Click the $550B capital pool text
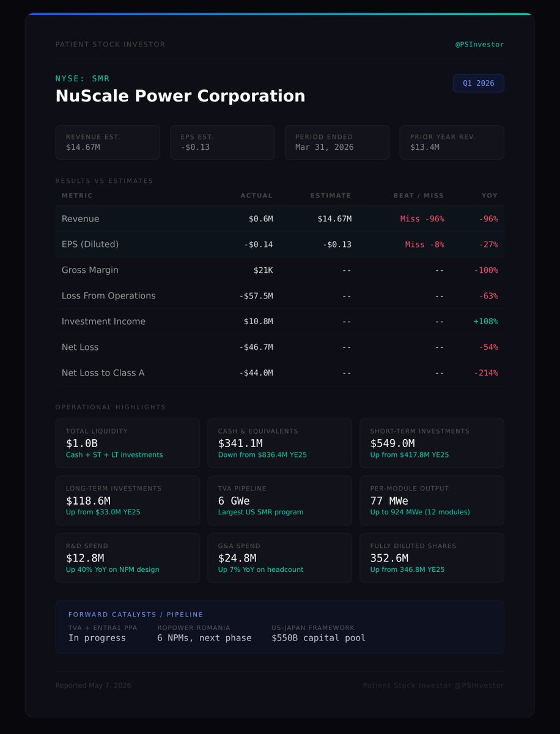Image resolution: width=560 pixels, height=734 pixels. tap(319, 638)
